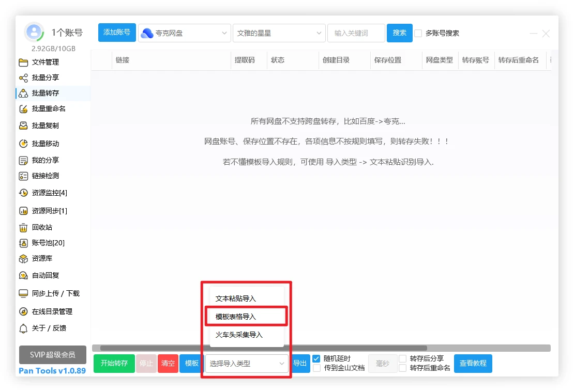Click the 文件管理 folder icon in sidebar

pyautogui.click(x=23, y=62)
